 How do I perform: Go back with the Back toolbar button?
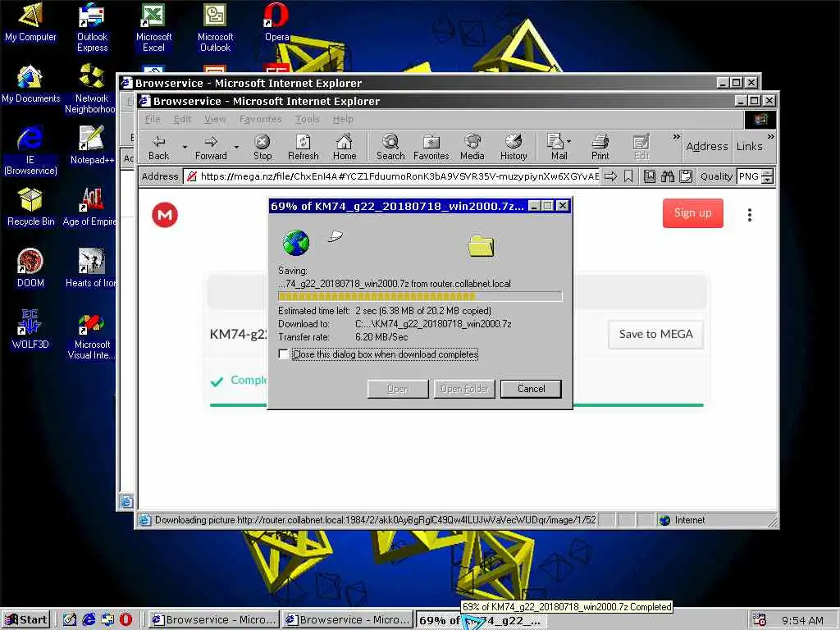pos(158,148)
